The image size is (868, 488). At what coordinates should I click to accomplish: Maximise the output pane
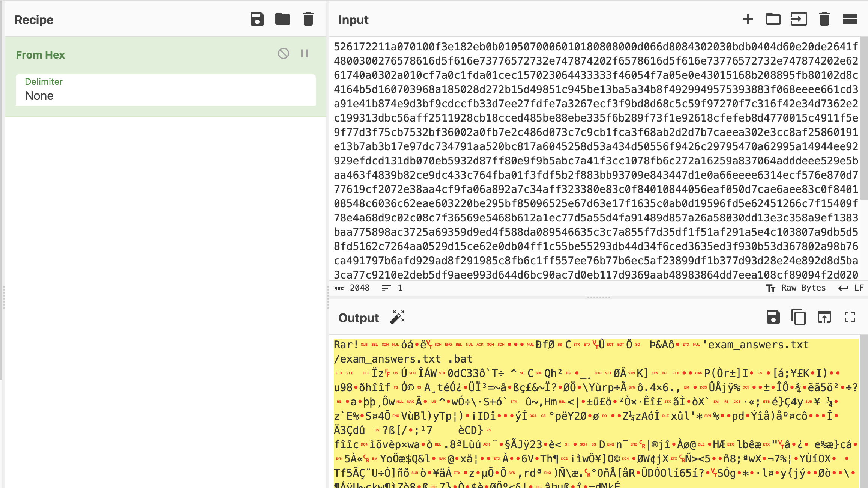pos(850,317)
